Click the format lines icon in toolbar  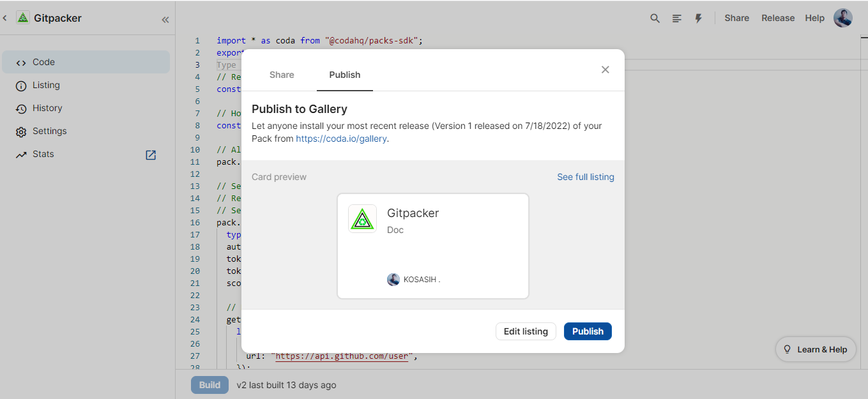677,19
